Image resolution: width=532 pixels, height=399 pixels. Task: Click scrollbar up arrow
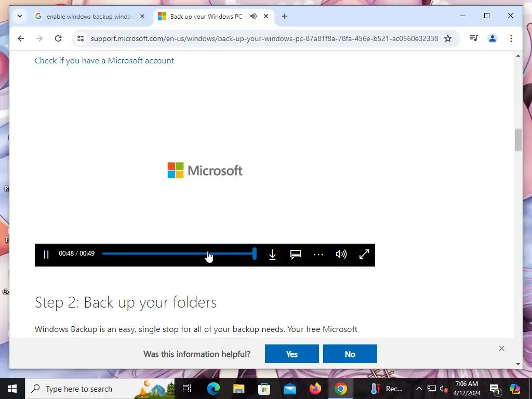518,56
